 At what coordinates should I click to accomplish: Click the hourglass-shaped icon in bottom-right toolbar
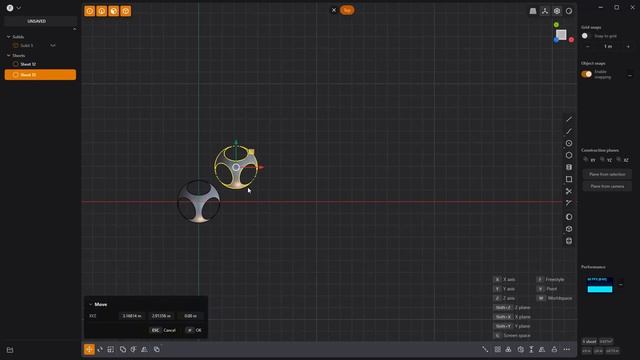point(531,349)
